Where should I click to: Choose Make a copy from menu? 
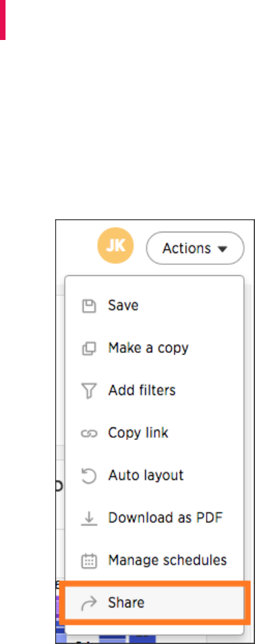tap(148, 348)
